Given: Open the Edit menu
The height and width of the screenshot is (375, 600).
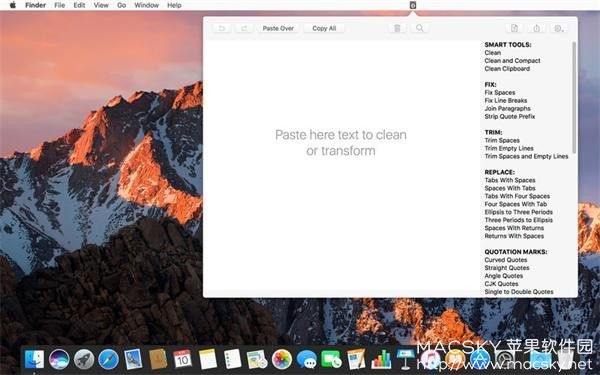Looking at the screenshot, I should [79, 5].
